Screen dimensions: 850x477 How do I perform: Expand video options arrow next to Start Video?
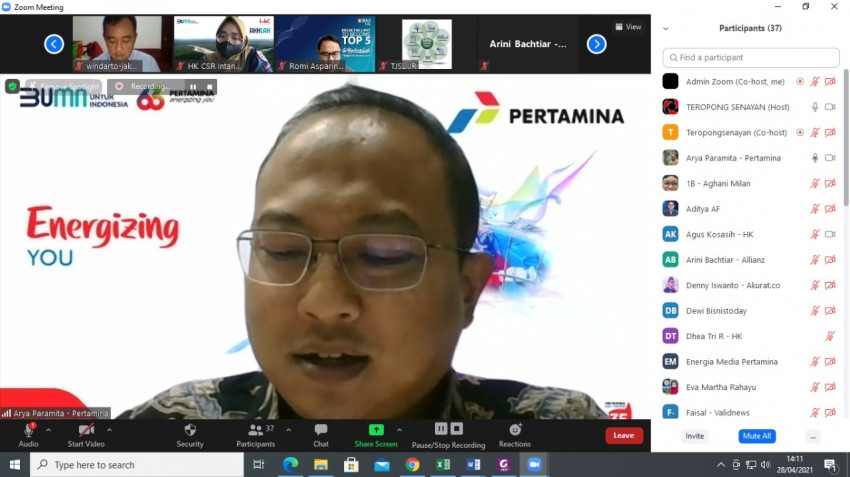tap(110, 430)
